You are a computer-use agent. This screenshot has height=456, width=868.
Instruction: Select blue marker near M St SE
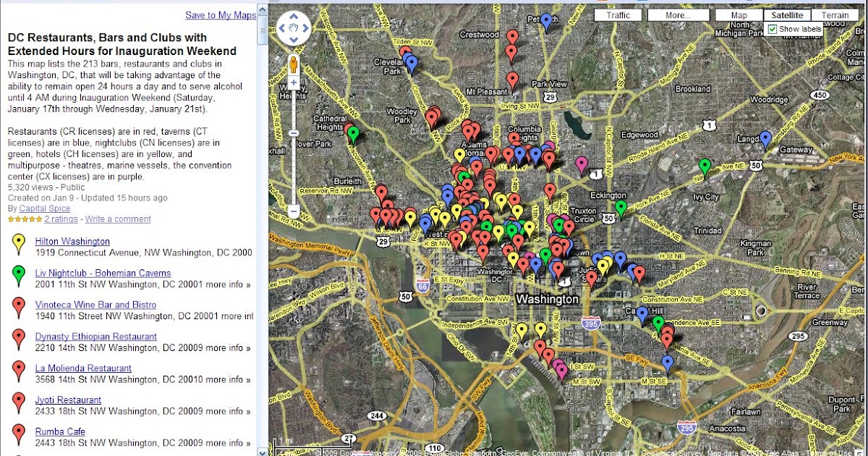pos(667,363)
